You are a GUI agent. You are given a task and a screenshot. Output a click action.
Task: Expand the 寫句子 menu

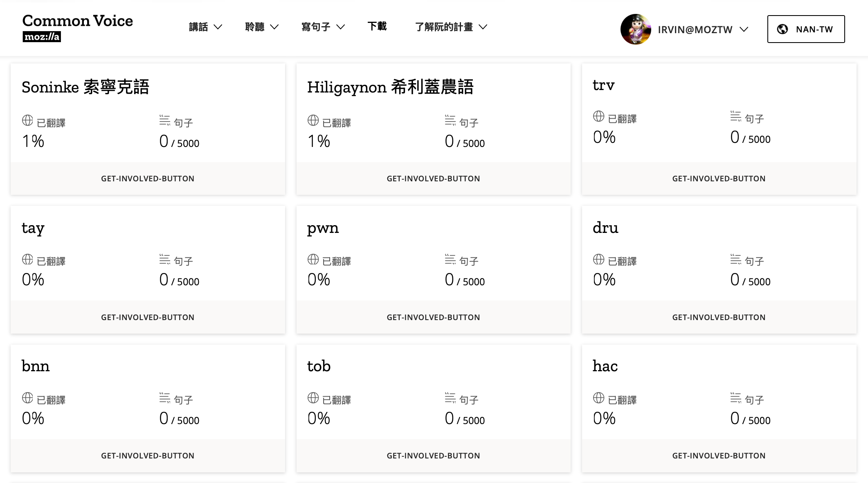point(323,27)
